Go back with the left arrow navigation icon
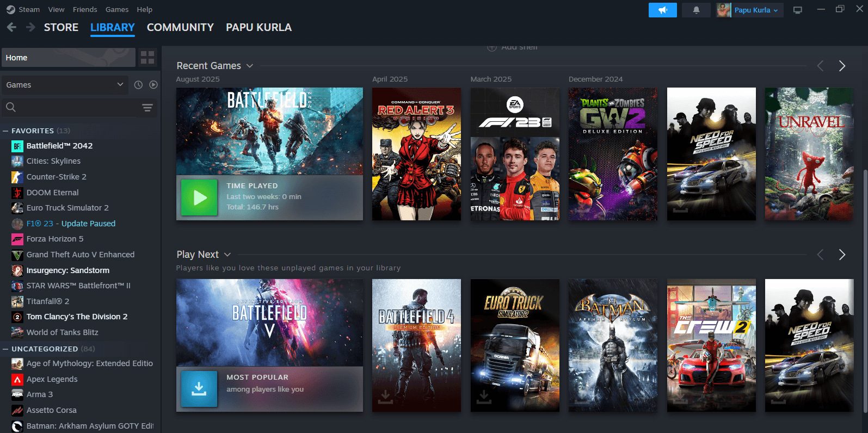The width and height of the screenshot is (868, 433). 12,27
